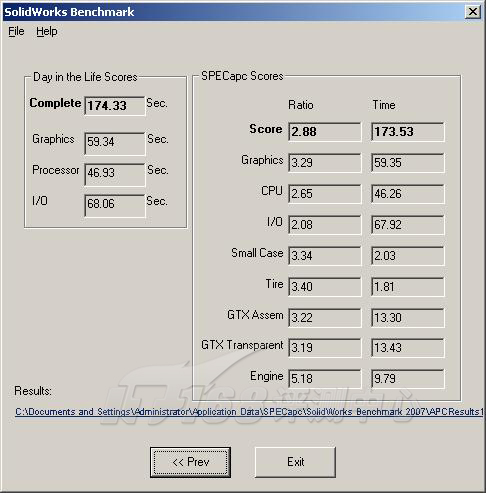Click the Processor seconds field 46.93
This screenshot has width=486, height=493.
click(x=115, y=175)
